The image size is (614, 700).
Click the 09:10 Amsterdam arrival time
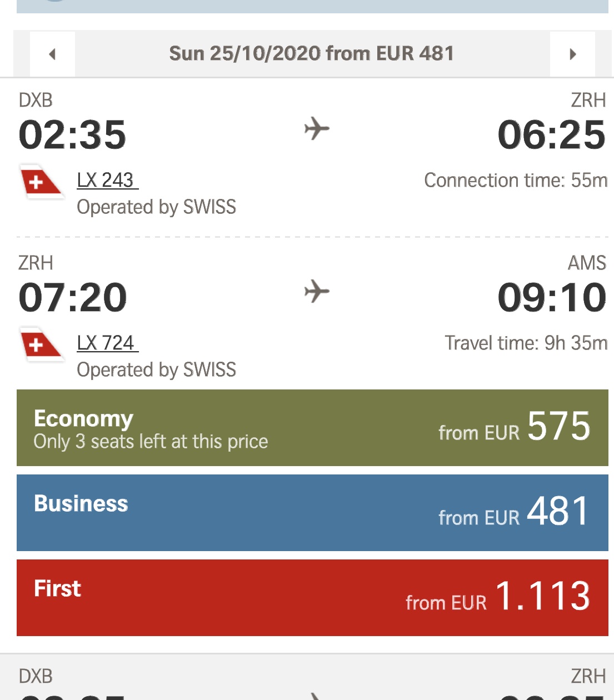click(551, 298)
